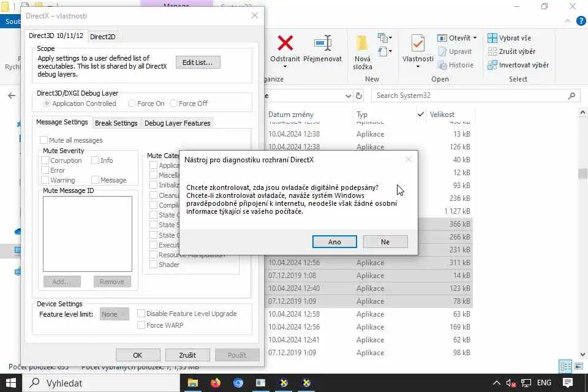
Task: Select Force Off debug layer radio button
Action: (x=173, y=103)
